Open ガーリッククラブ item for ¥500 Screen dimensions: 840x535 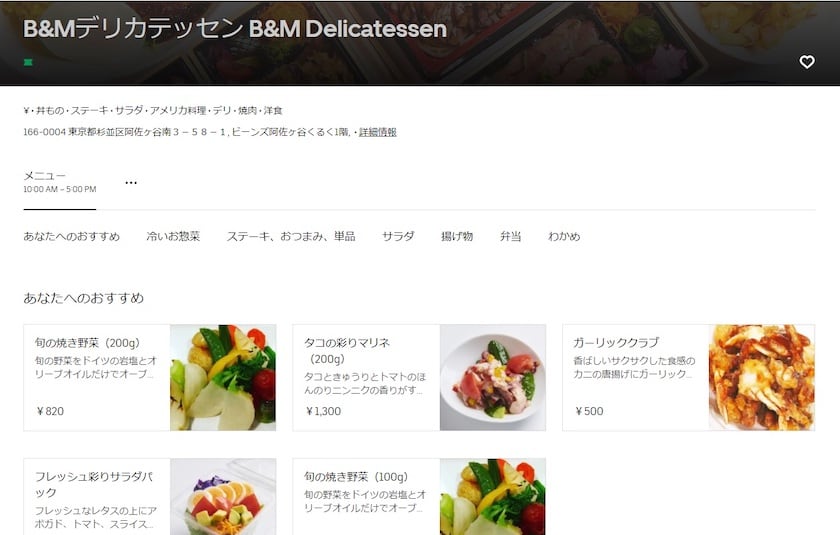click(688, 378)
